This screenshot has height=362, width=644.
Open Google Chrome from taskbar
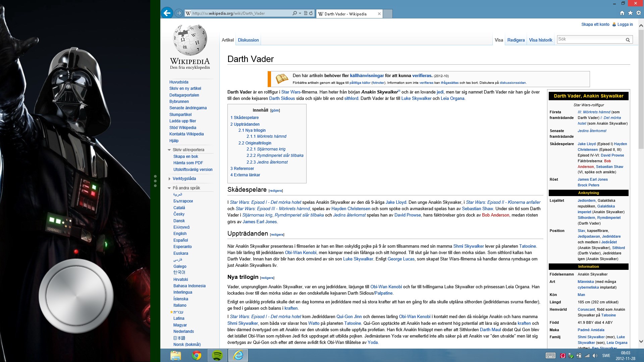click(197, 355)
